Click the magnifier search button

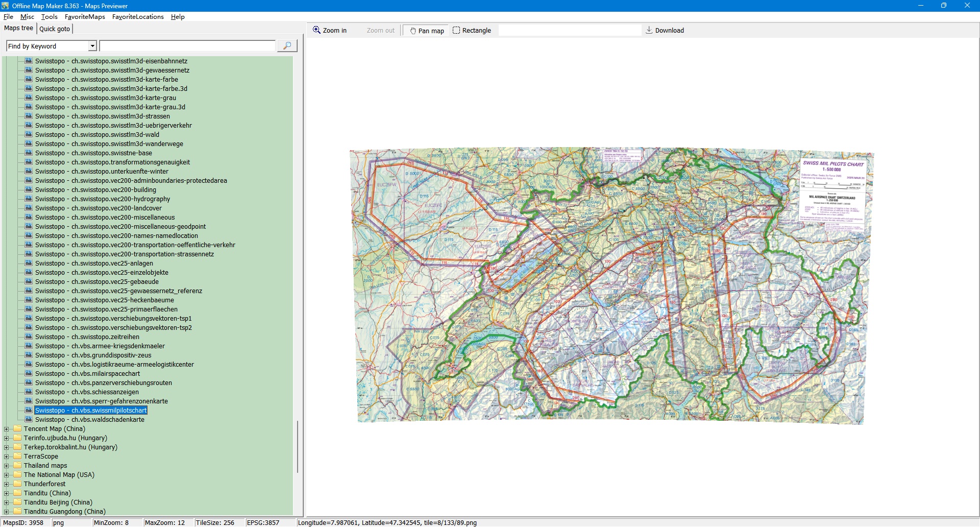pyautogui.click(x=287, y=46)
